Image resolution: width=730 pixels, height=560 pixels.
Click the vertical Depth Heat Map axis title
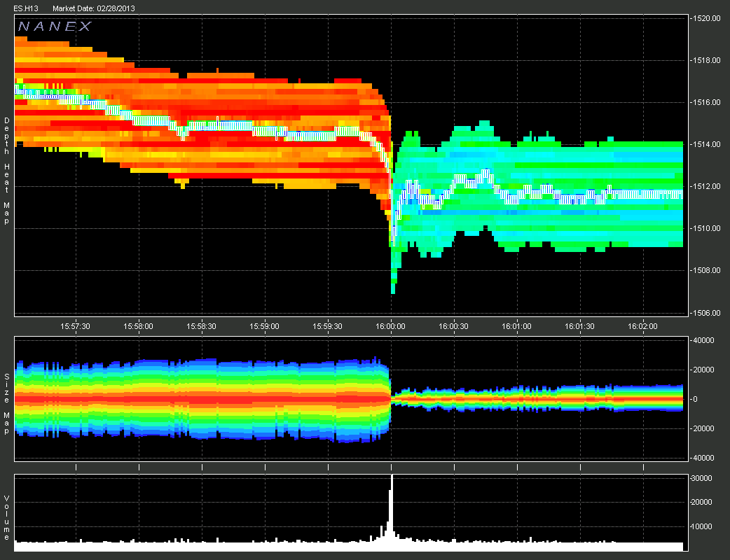pos(6,171)
